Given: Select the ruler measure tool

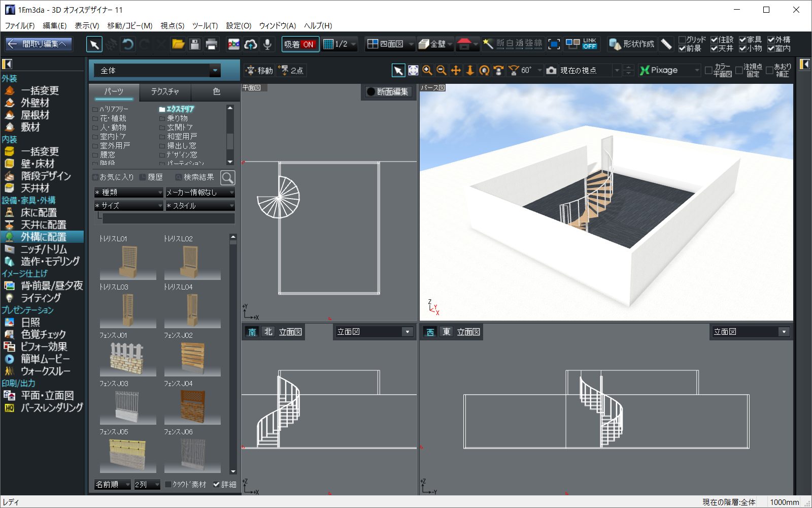Looking at the screenshot, I should [x=667, y=44].
